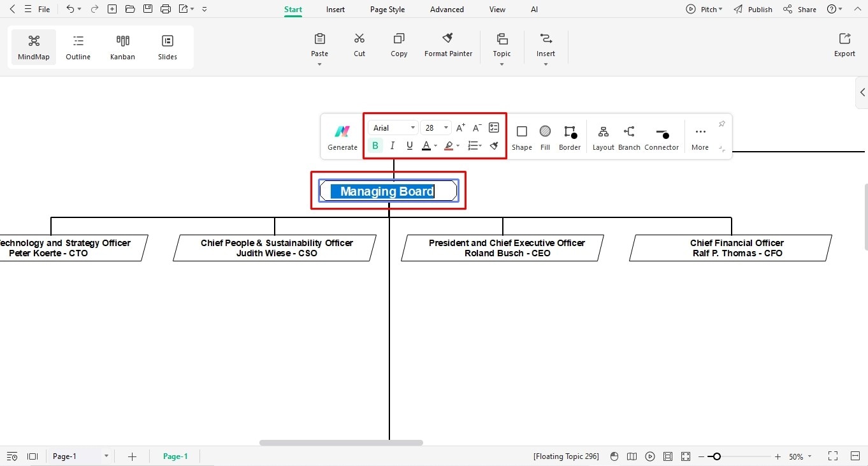Open the Layout options
This screenshot has height=466, width=868.
click(x=603, y=137)
